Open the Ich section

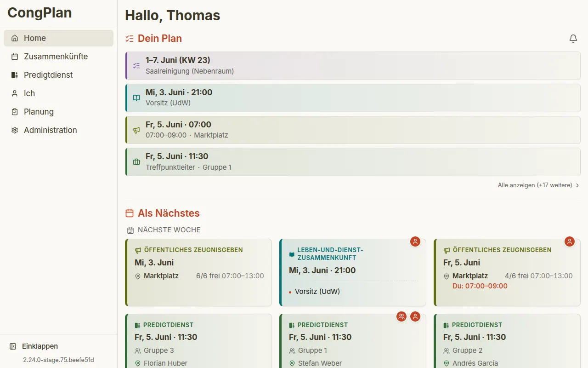click(58, 93)
